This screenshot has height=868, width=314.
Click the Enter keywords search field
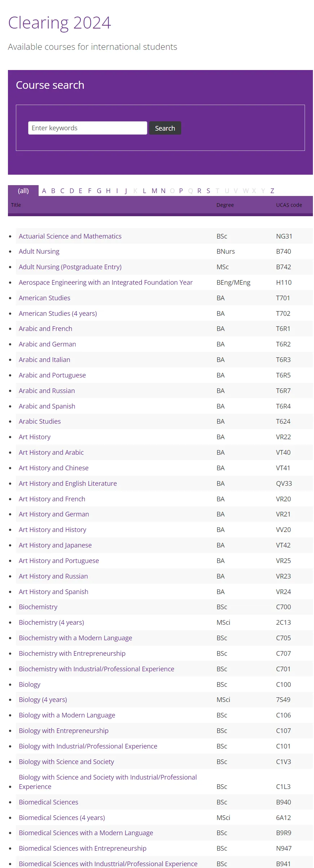[x=87, y=128]
